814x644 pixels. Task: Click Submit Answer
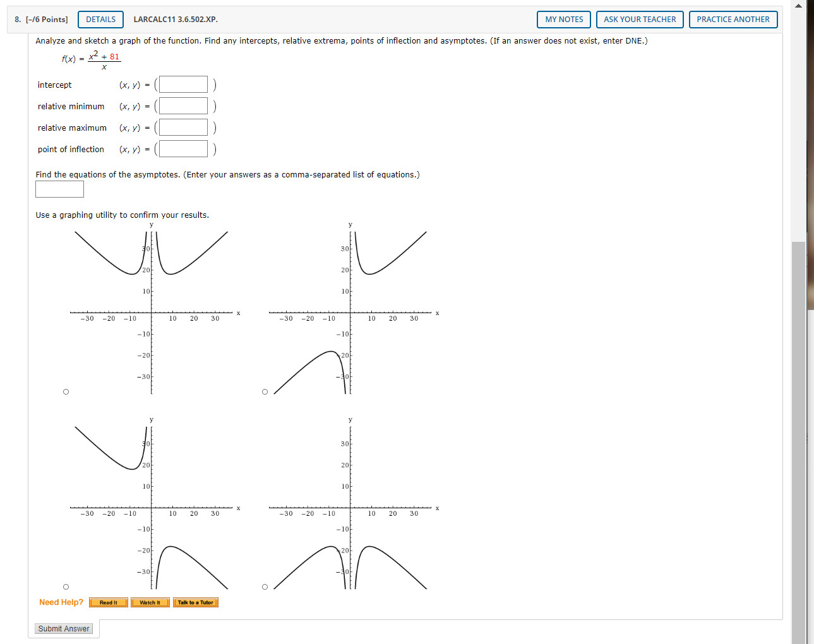tap(63, 628)
